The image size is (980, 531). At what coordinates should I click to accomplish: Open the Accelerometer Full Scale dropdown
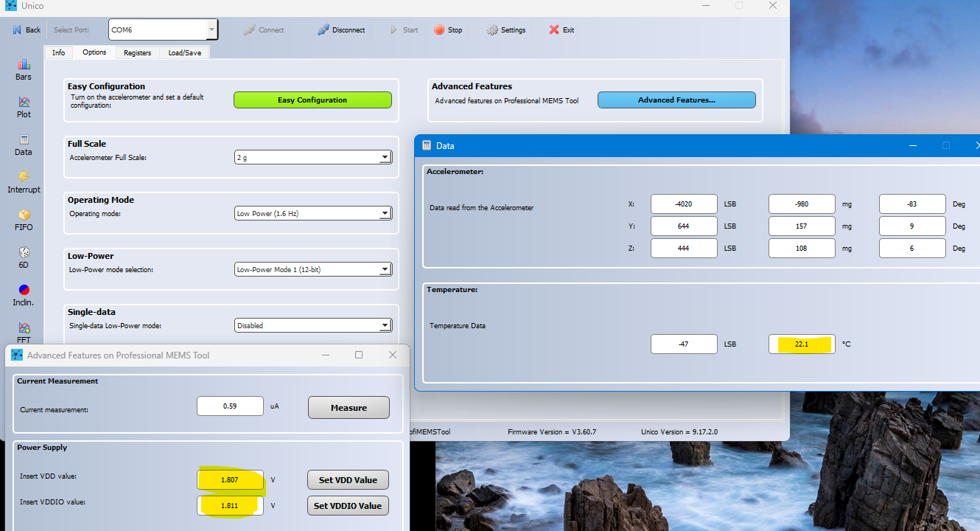pos(385,156)
